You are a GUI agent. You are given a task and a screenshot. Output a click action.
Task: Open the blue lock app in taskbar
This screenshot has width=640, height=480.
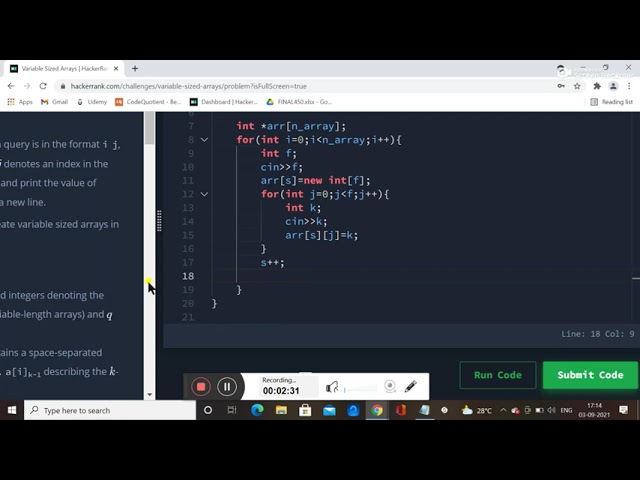pyautogui.click(x=353, y=410)
